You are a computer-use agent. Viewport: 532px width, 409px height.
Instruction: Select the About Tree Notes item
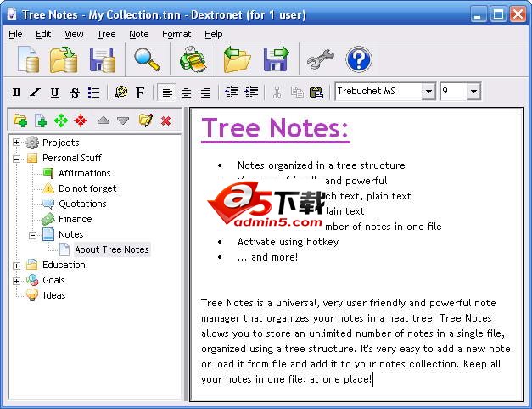point(112,249)
